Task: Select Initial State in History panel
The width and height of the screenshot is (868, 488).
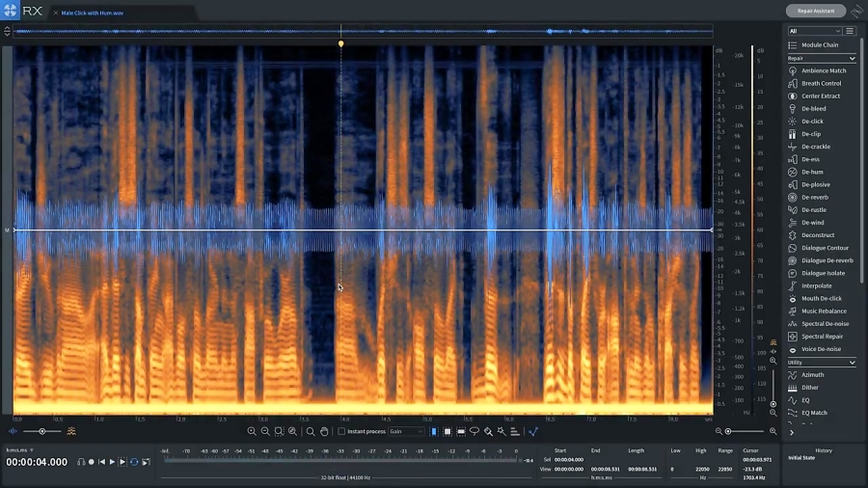Action: click(x=801, y=457)
